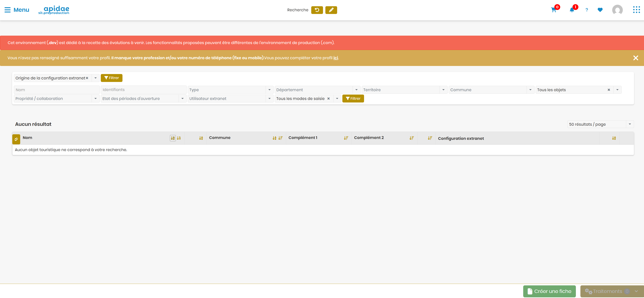Open the apps grid launcher
This screenshot has width=644, height=298.
(x=636, y=10)
